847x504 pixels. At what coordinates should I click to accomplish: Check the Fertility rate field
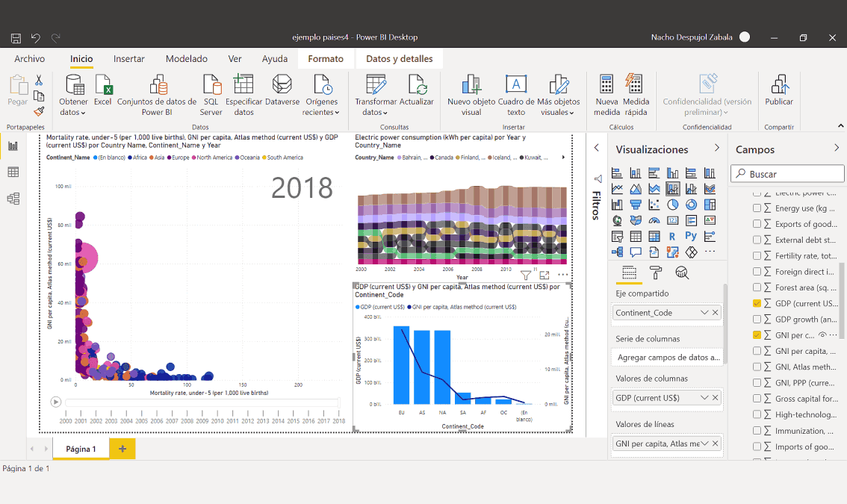coord(757,257)
